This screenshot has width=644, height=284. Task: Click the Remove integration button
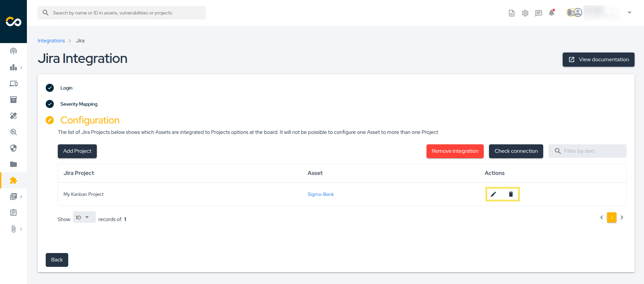(x=455, y=151)
